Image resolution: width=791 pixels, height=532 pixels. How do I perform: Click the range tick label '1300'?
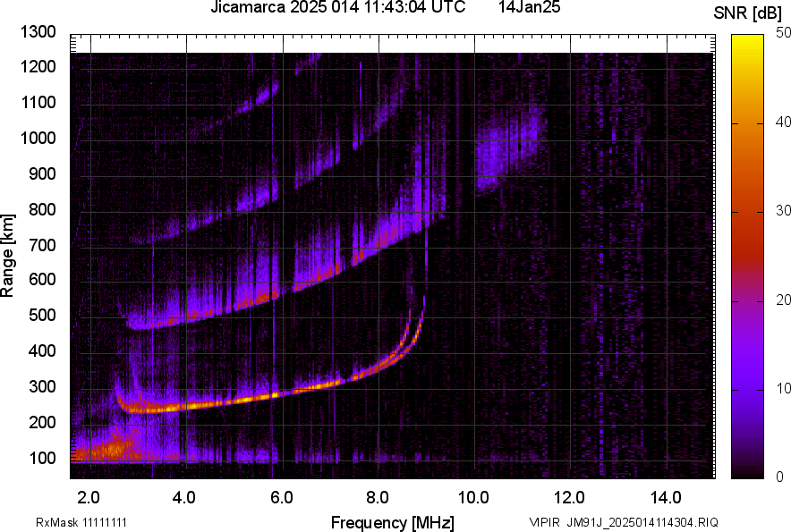pos(38,32)
